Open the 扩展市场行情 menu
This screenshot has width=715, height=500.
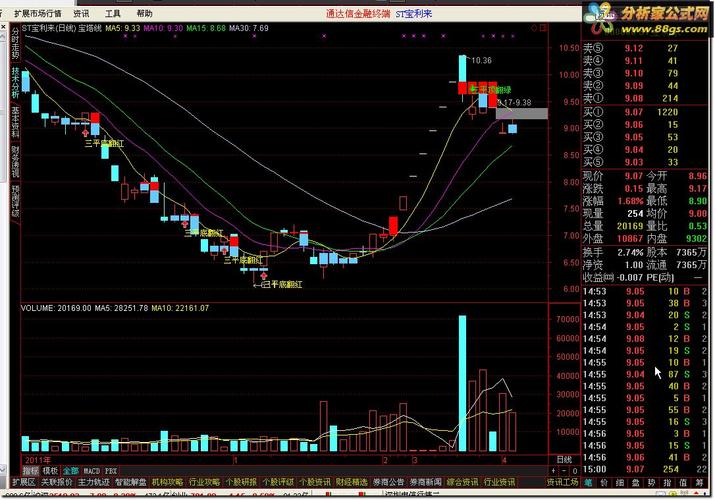tap(37, 14)
